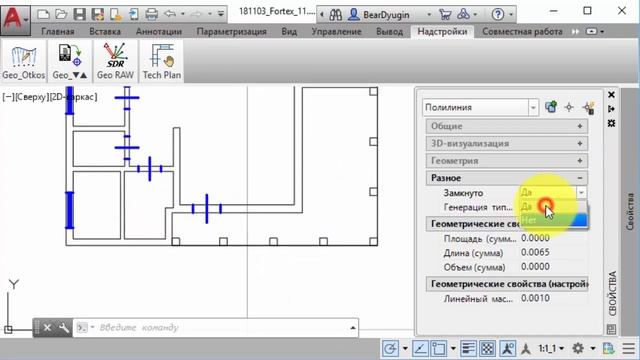
Task: Undo the last action
Action: point(170,14)
